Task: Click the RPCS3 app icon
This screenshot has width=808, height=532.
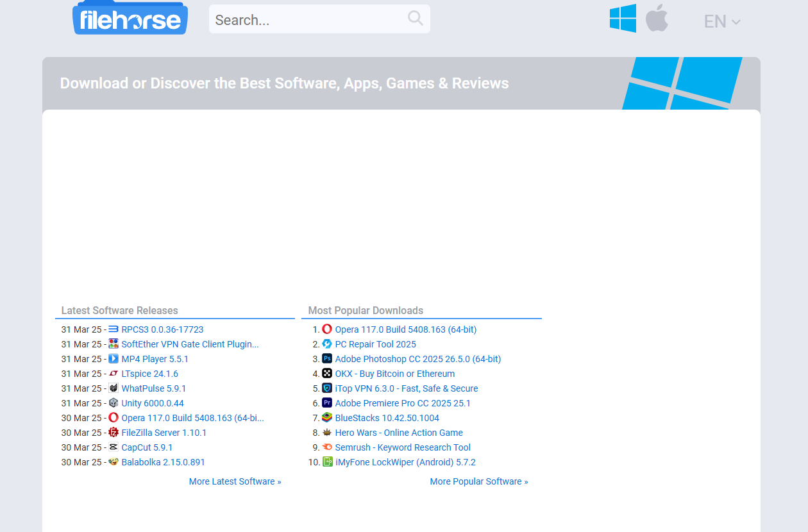Action: coord(114,329)
